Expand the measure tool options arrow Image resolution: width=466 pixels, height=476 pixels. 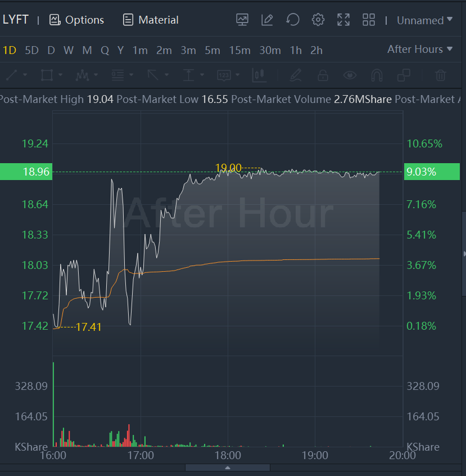(202, 75)
